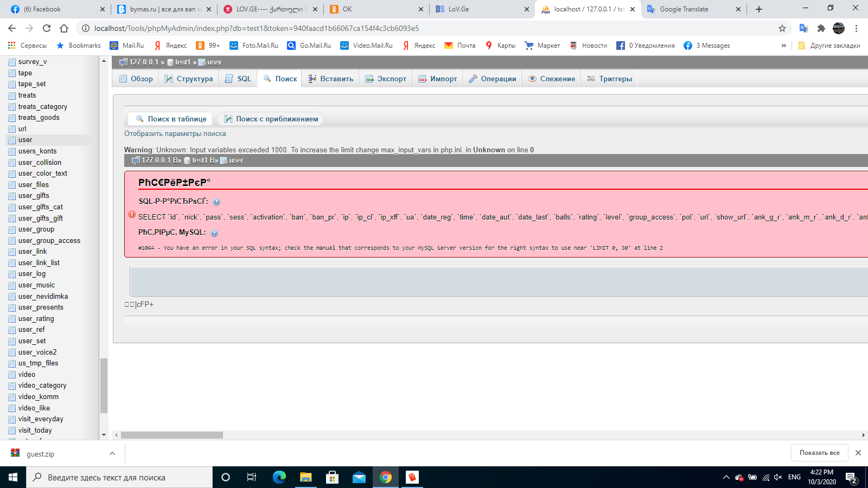Image resolution: width=868 pixels, height=488 pixels.
Task: Expand the hidden bookmarks overflow chevron
Action: point(783,46)
